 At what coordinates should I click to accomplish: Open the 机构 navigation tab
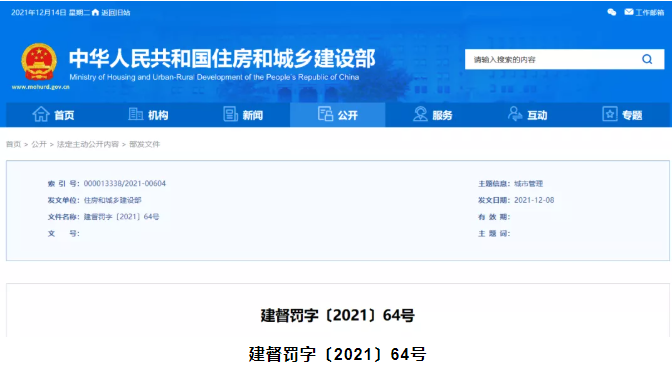pos(148,115)
